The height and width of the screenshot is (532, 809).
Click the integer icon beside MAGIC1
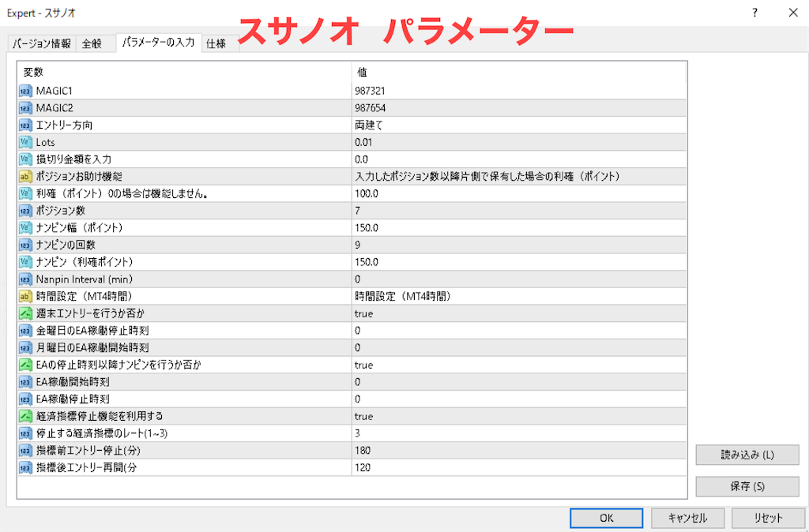25,91
